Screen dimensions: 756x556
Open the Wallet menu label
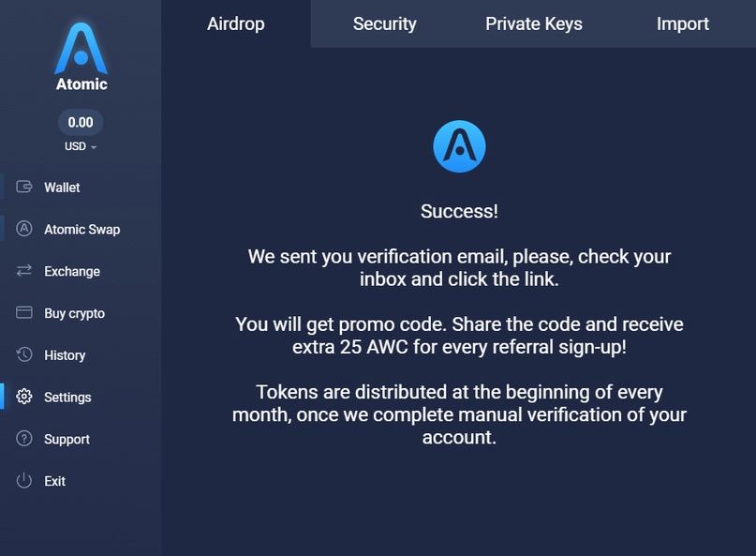tap(62, 188)
